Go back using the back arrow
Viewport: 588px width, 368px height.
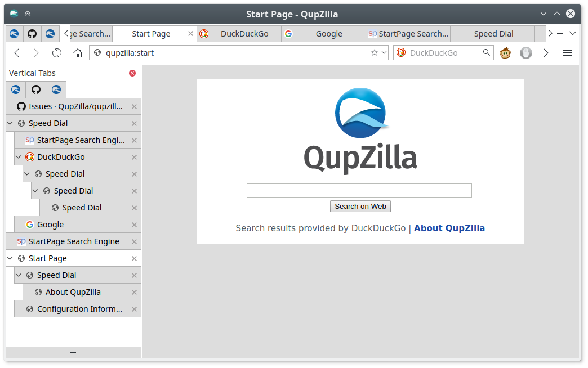click(17, 53)
